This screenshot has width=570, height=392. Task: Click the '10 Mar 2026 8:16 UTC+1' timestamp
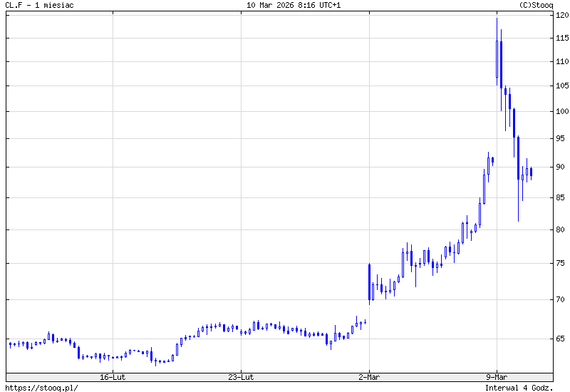(294, 5)
